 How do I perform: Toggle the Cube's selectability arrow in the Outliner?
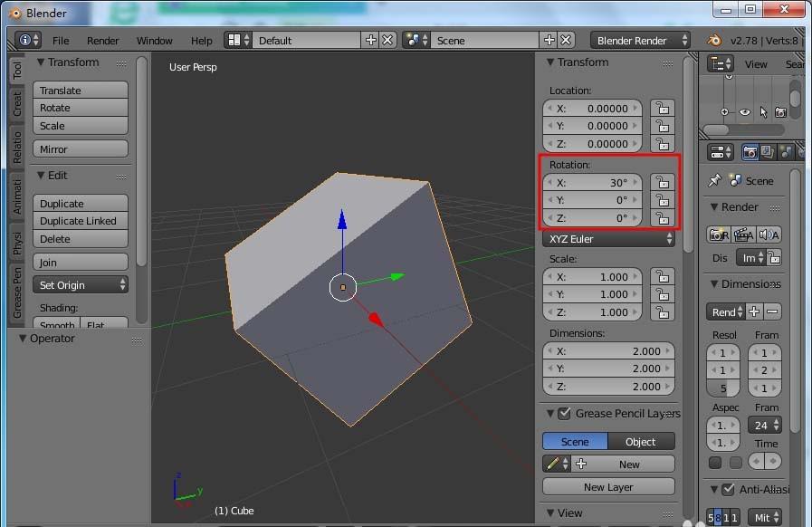[763, 111]
